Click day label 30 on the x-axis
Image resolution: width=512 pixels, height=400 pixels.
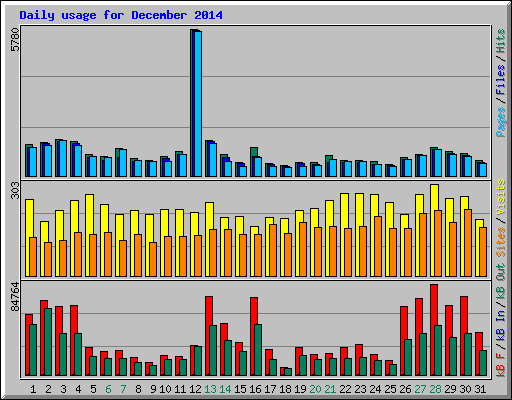(465, 389)
